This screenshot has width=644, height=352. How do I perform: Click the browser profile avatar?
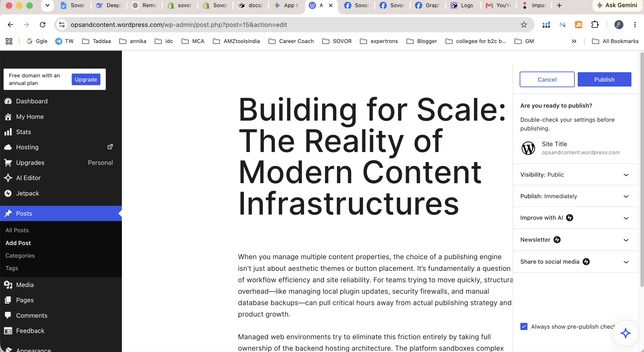pyautogui.click(x=619, y=25)
